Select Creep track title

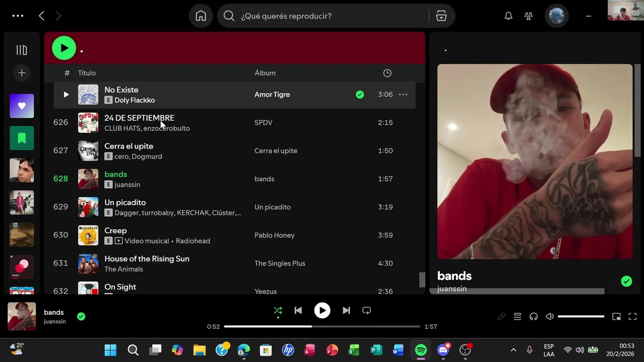(116, 230)
